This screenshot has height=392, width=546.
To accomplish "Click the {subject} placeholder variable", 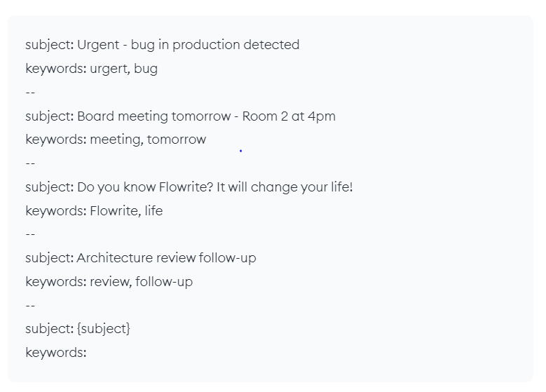I will [104, 329].
